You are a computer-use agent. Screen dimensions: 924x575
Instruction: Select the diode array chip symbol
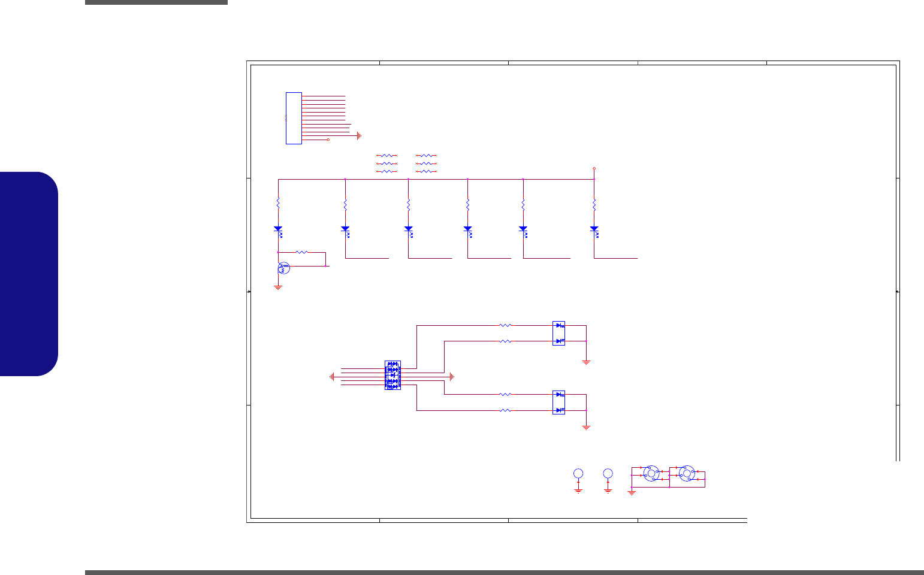tap(392, 376)
